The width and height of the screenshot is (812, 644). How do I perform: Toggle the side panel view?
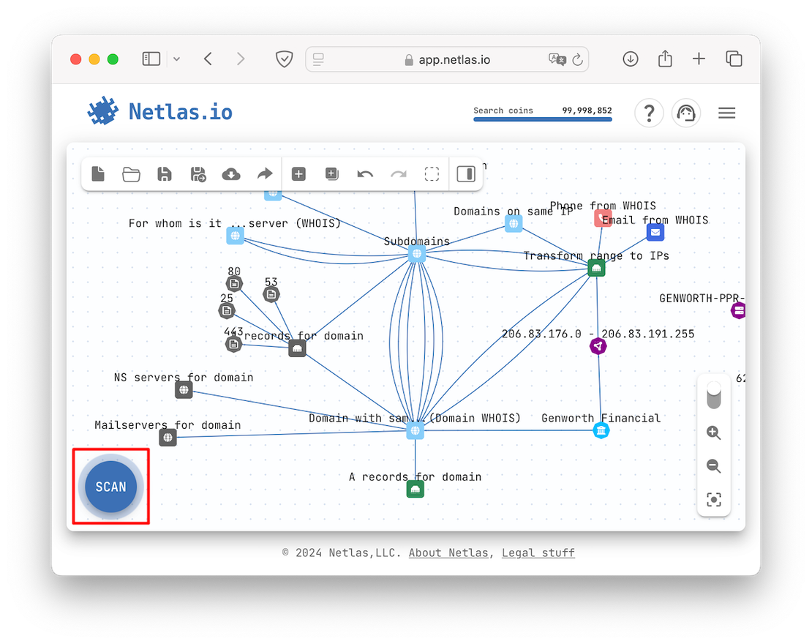[466, 173]
